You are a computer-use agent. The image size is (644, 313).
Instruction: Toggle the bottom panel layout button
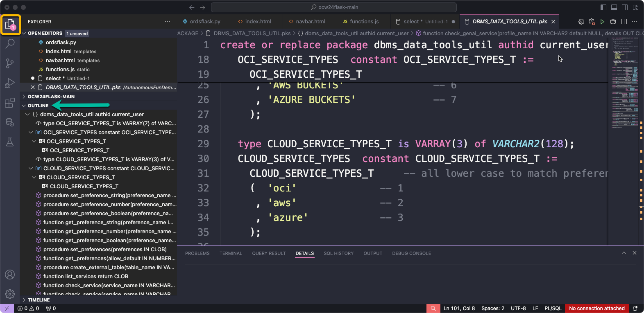[x=614, y=7]
